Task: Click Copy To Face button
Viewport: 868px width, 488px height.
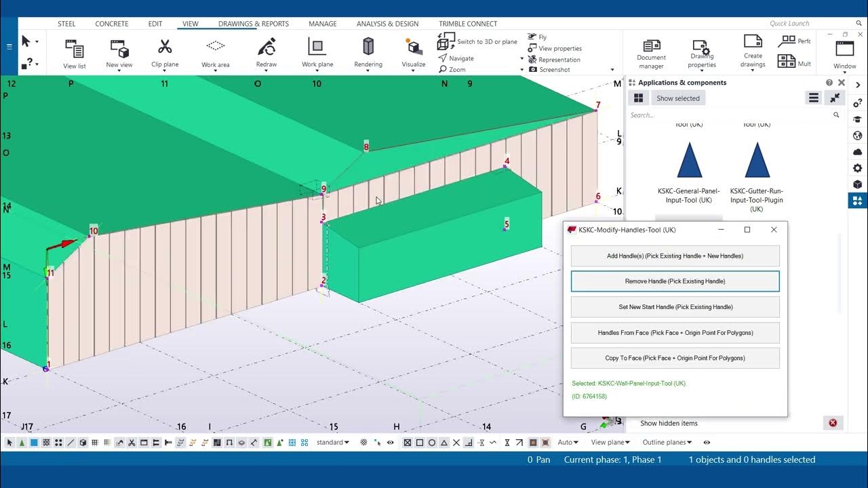Action: (x=675, y=358)
